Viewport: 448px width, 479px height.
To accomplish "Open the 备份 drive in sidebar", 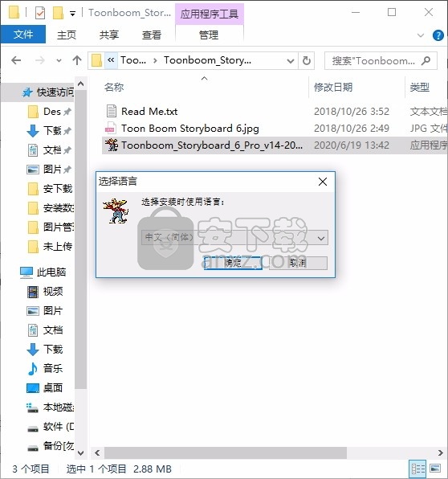I will pyautogui.click(x=51, y=446).
